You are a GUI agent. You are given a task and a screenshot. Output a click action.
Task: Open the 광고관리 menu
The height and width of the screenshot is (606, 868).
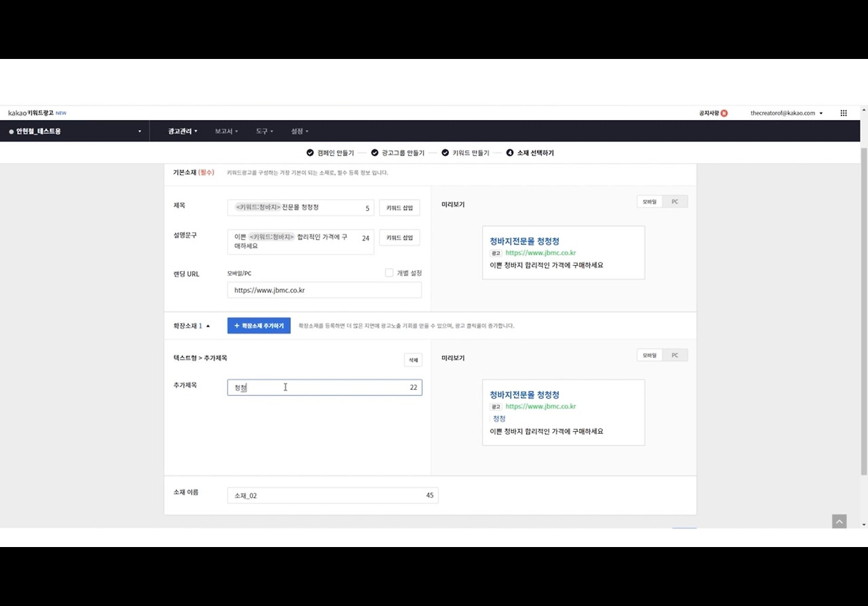[182, 132]
